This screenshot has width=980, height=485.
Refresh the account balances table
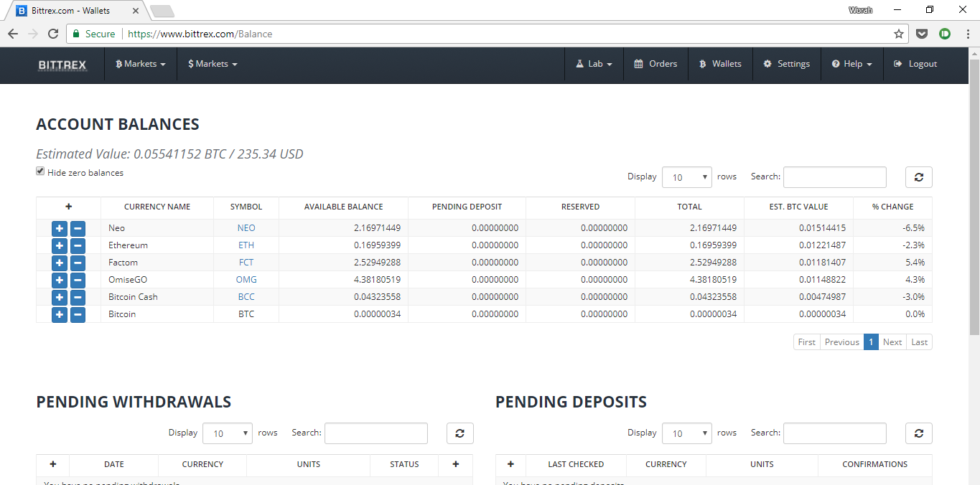[x=918, y=177]
